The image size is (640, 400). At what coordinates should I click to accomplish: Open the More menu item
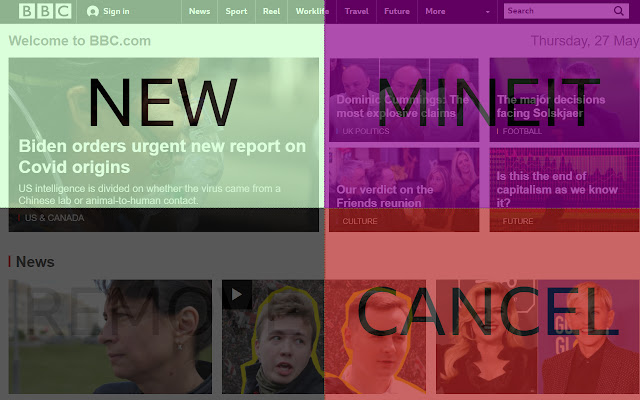tap(435, 11)
